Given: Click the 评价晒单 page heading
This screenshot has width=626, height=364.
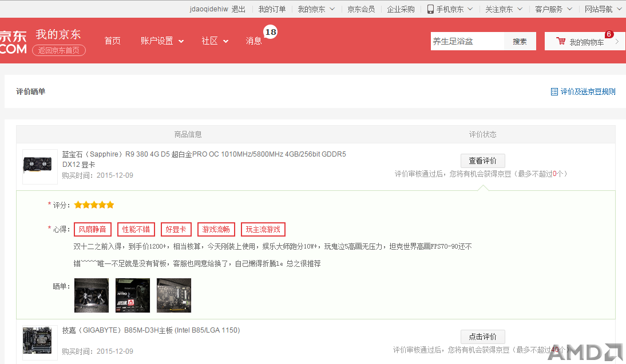Looking at the screenshot, I should 31,91.
